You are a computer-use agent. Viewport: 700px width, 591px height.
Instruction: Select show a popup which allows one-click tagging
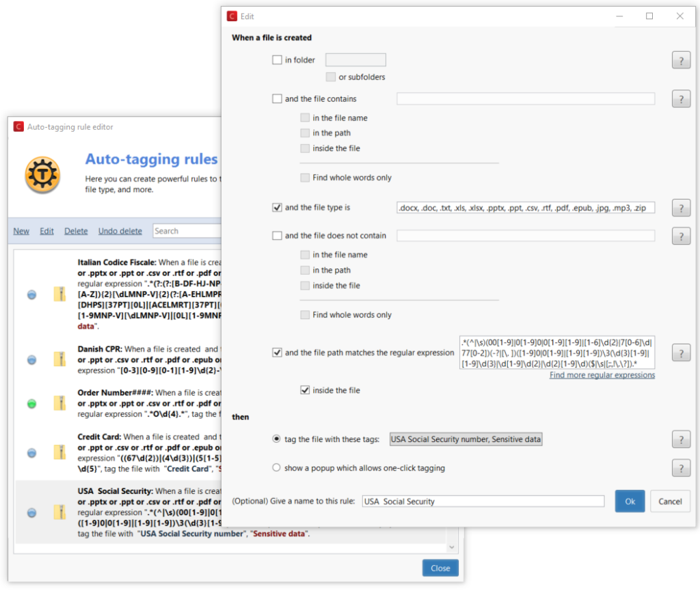[276, 467]
